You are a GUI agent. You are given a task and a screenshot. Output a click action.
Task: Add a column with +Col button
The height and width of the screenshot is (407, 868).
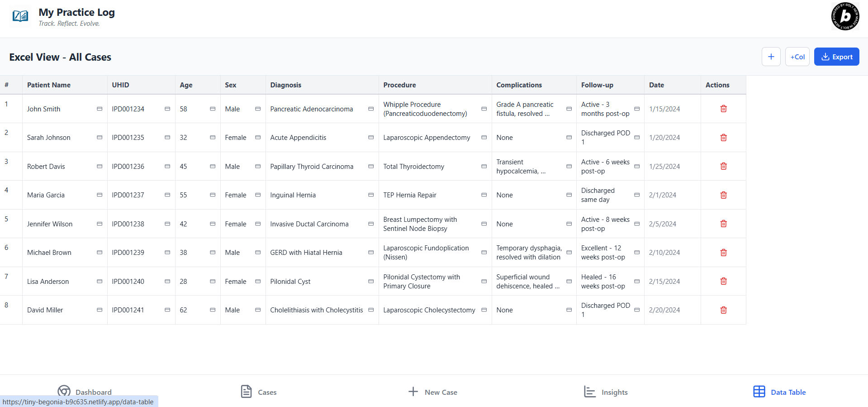coord(797,57)
